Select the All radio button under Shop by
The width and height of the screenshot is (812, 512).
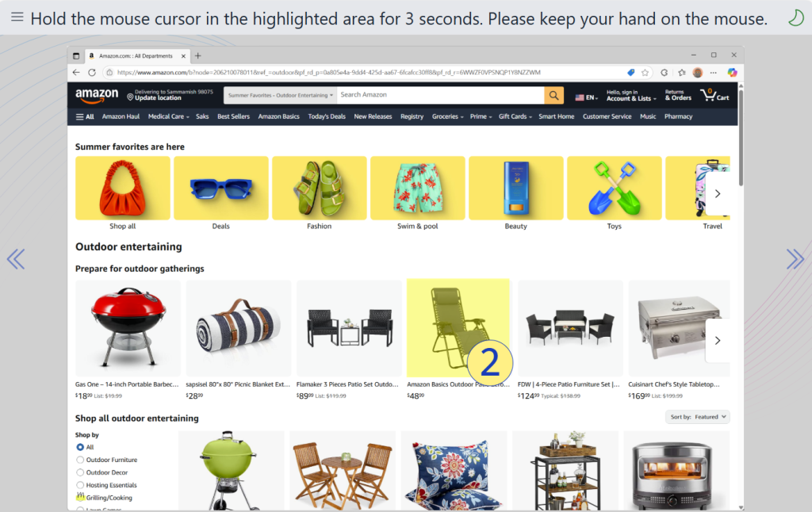(80, 447)
